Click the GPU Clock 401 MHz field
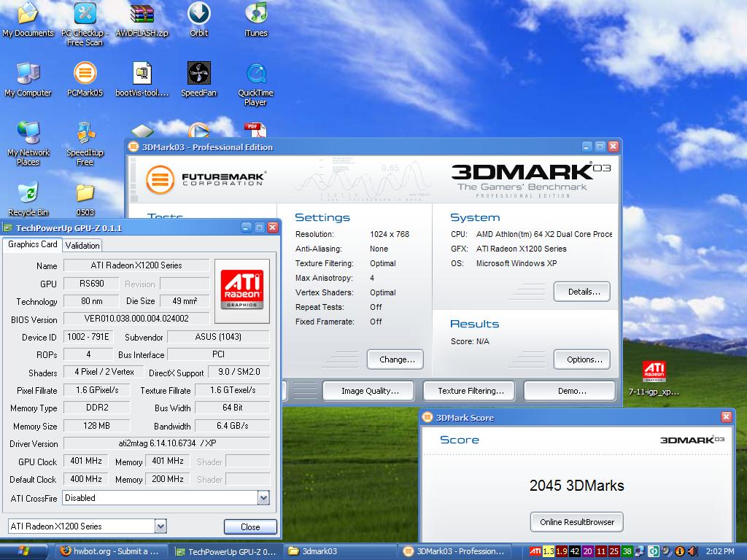 (x=86, y=461)
